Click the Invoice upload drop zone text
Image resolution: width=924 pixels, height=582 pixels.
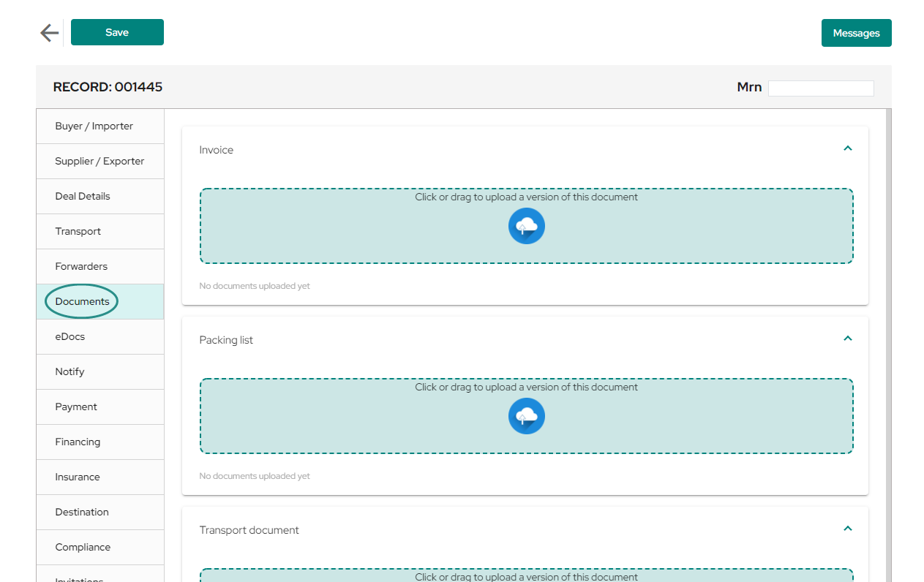coord(527,197)
